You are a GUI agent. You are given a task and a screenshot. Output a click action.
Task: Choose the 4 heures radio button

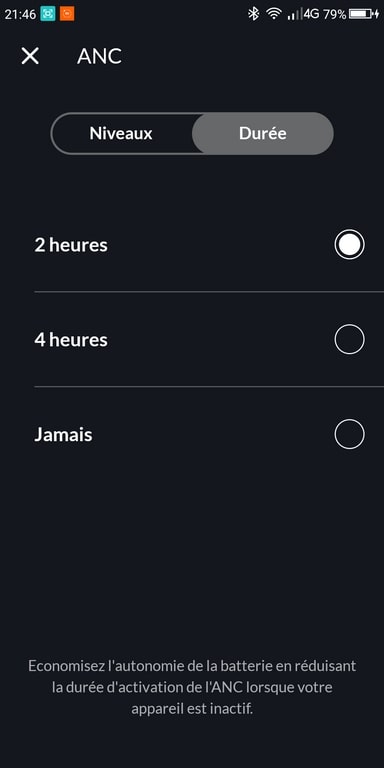[x=349, y=339]
